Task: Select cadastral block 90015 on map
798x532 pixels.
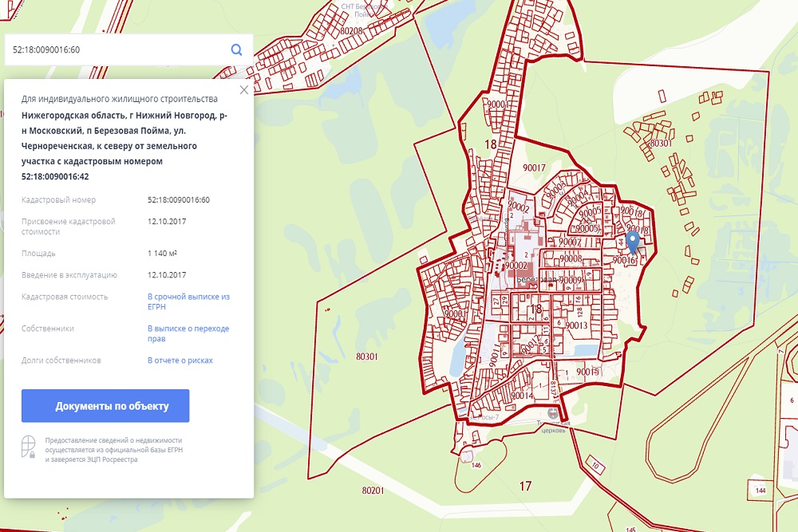Action: coord(587,372)
